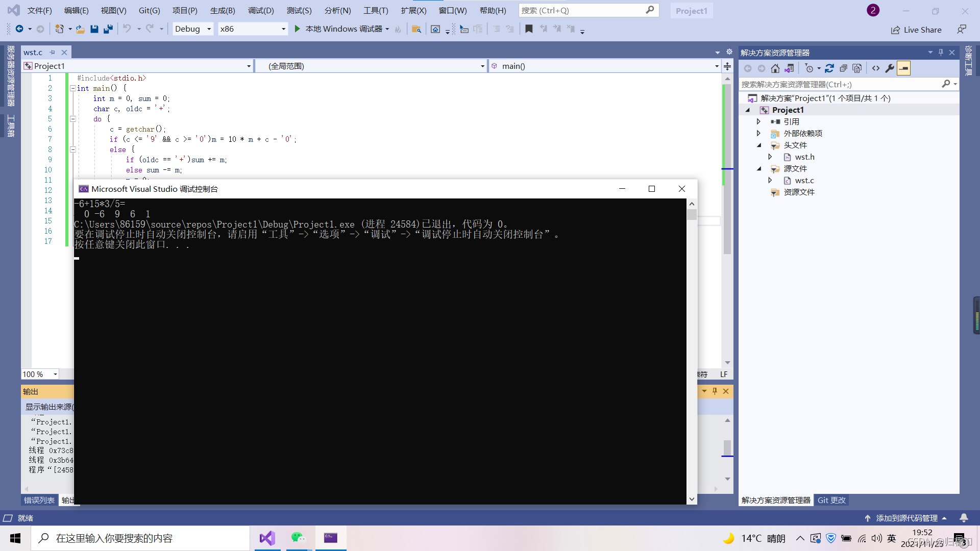The width and height of the screenshot is (980, 551).
Task: Click the view code angle brackets icon
Action: pos(876,68)
